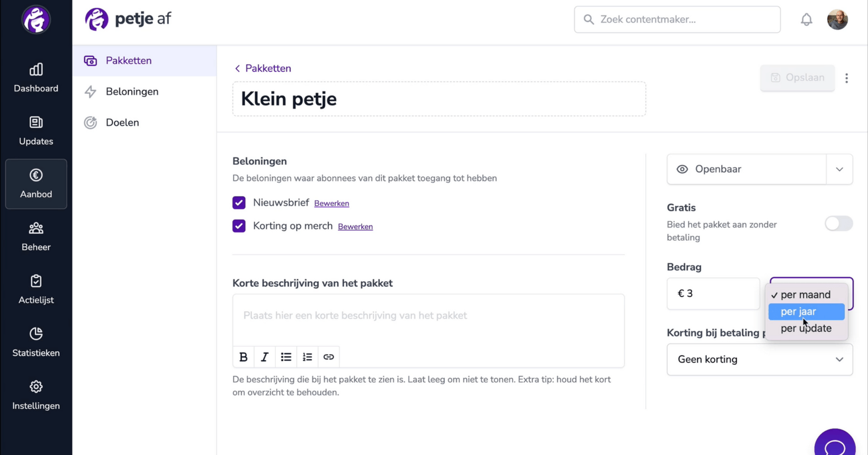Go back to Pakketten breadcrumb
Image resolution: width=868 pixels, height=455 pixels.
point(263,68)
